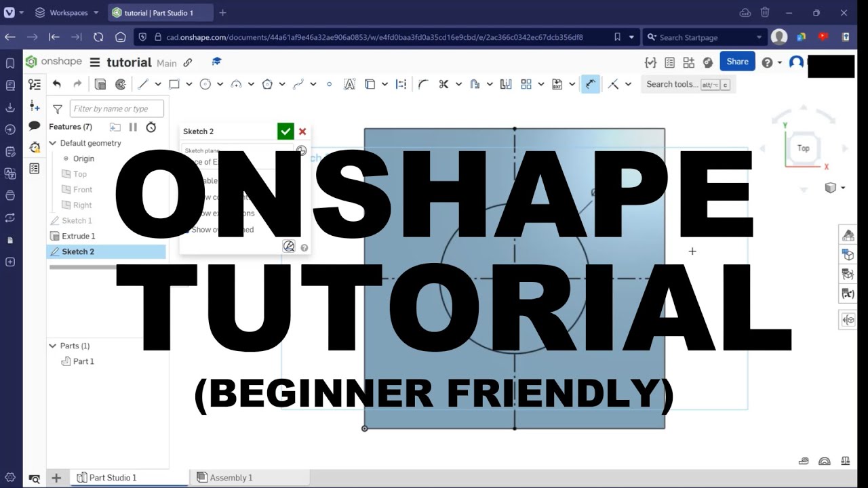
Task: Open Trim tool dropdown arrow
Action: (458, 84)
